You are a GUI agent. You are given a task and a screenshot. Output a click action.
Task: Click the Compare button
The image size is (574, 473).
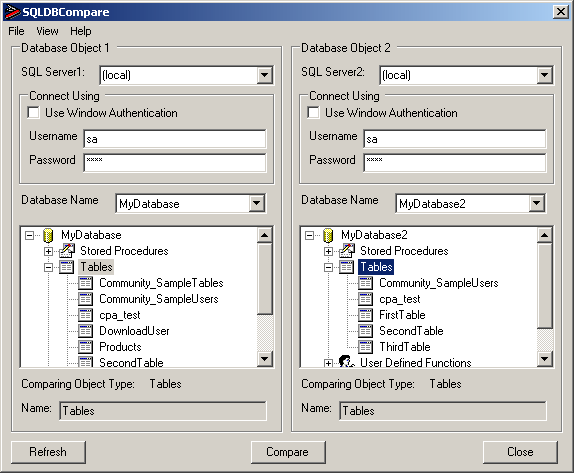[x=288, y=452]
